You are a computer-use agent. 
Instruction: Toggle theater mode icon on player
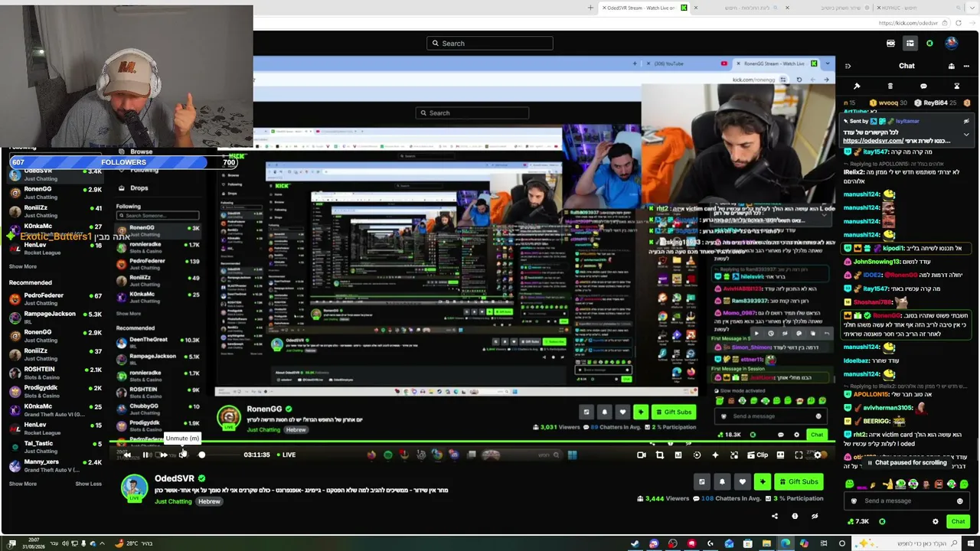780,455
